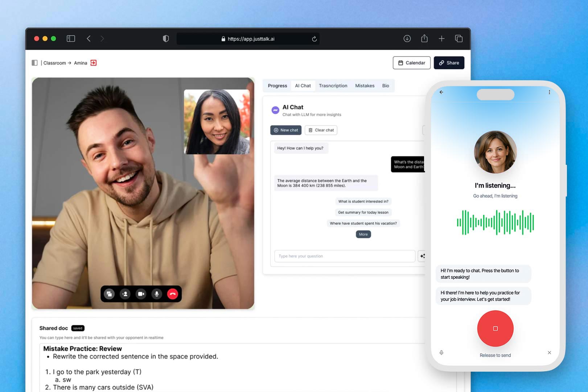Exit the classroom using red exit icon
588x392 pixels.
pos(93,63)
